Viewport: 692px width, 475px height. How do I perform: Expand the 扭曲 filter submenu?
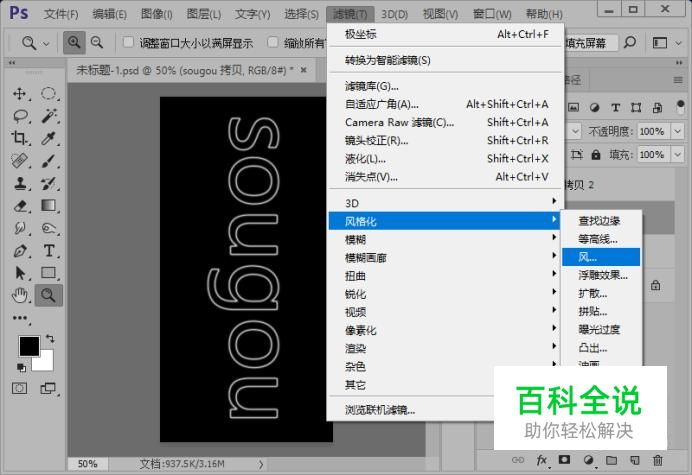[444, 276]
